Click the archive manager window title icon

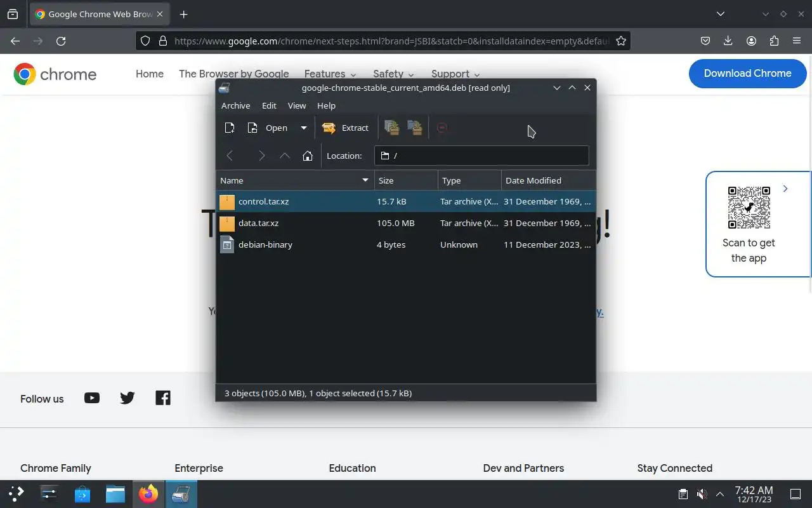[x=224, y=88]
